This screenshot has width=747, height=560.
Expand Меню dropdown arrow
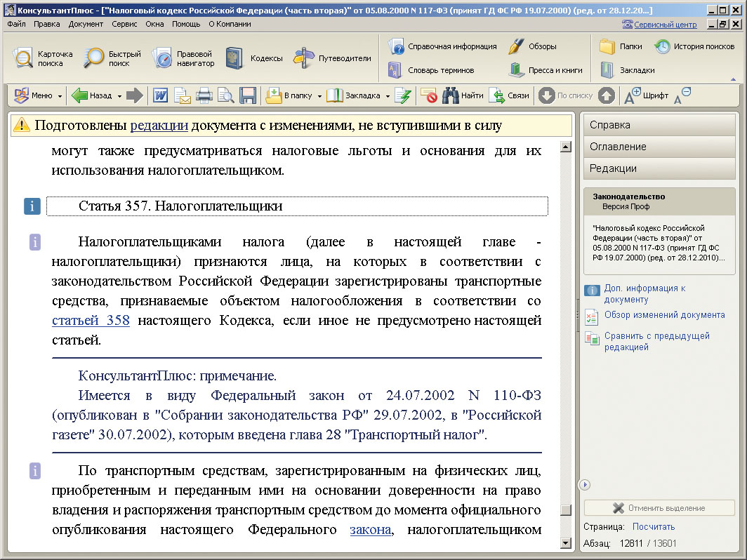tap(60, 96)
